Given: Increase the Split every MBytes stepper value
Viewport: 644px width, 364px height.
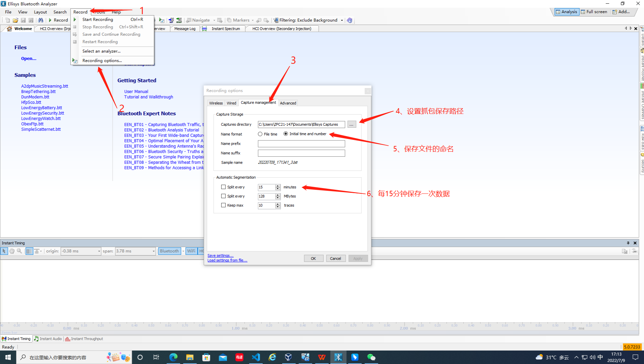Looking at the screenshot, I should [x=278, y=195].
